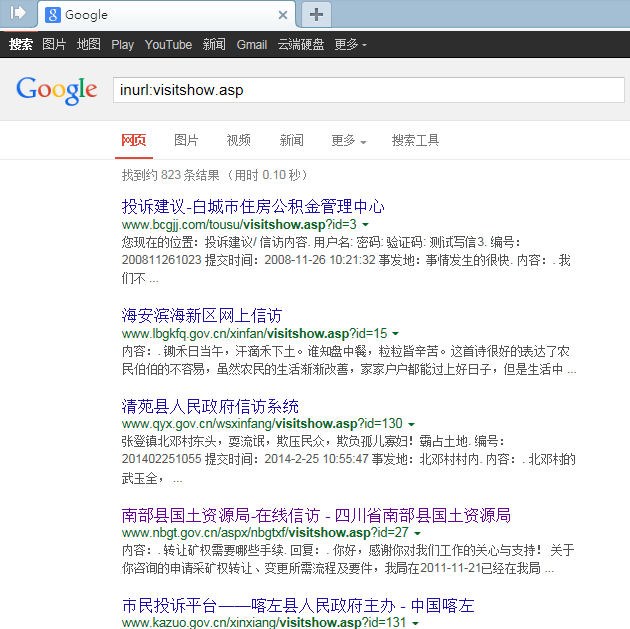Expand the 更多 dropdown under the search box
The height and width of the screenshot is (629, 630).
(349, 140)
